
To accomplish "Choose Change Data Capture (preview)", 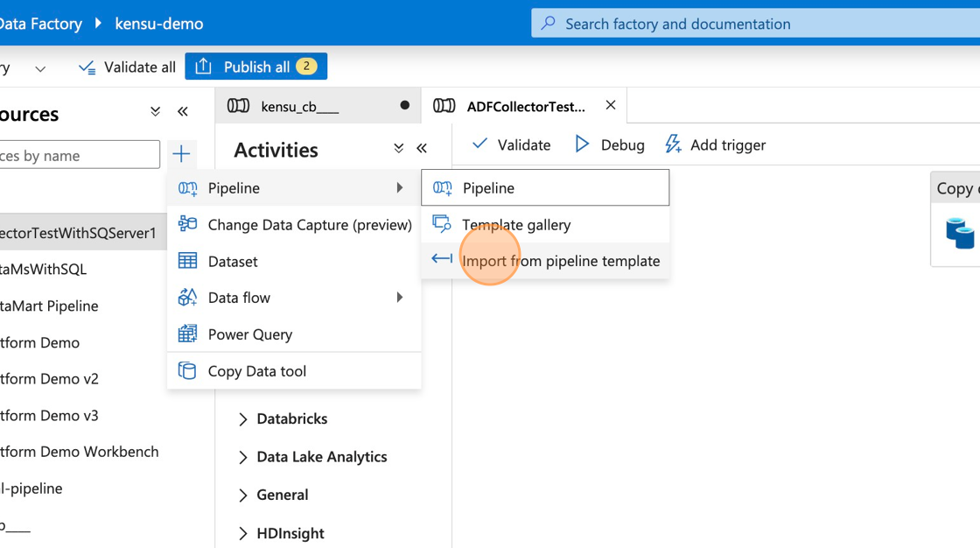I will (x=294, y=225).
